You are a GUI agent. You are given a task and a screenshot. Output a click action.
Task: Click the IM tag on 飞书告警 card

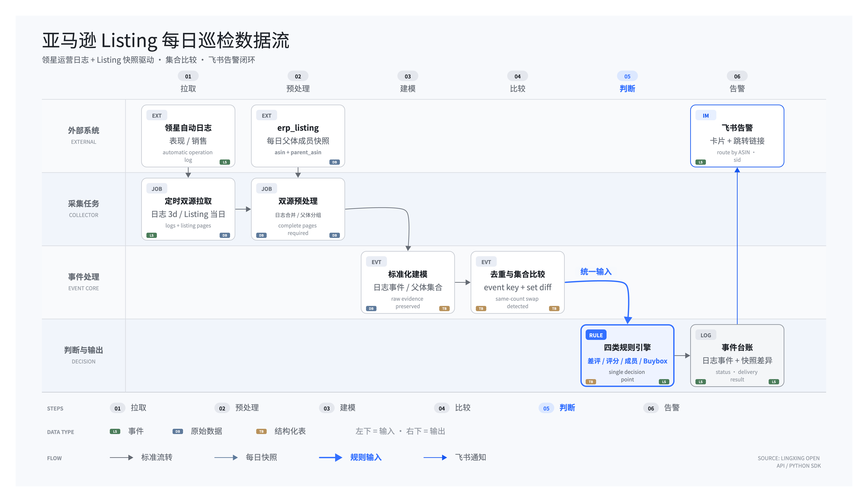coord(705,115)
